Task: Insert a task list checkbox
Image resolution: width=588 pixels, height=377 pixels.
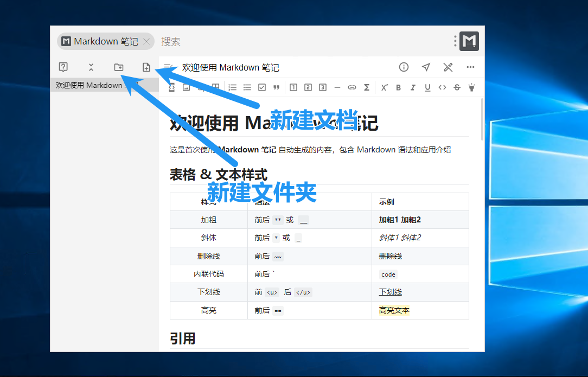Action: click(261, 87)
